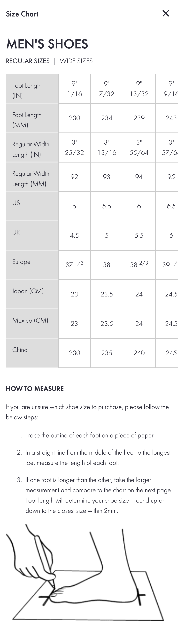Select the Europe size 38 cell
This screenshot has width=184, height=644.
pos(107,265)
